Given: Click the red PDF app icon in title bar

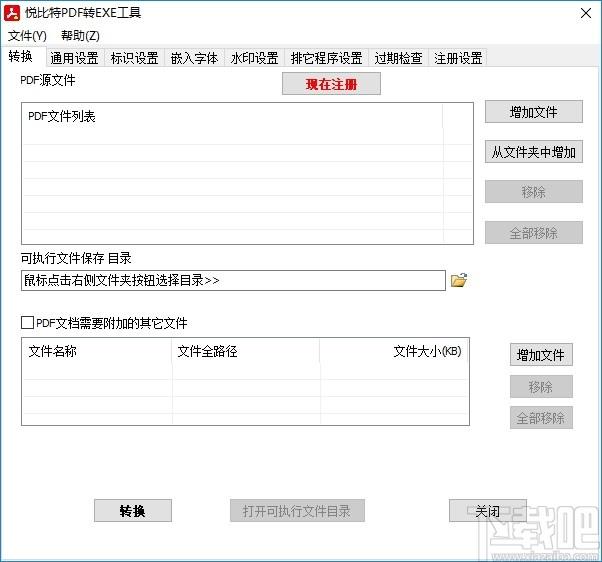Looking at the screenshot, I should (x=12, y=13).
